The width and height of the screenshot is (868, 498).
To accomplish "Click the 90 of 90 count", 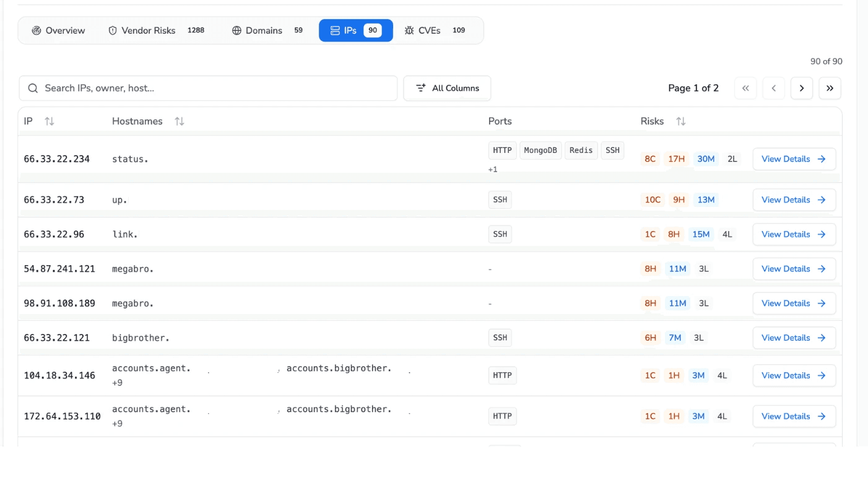I will [826, 61].
